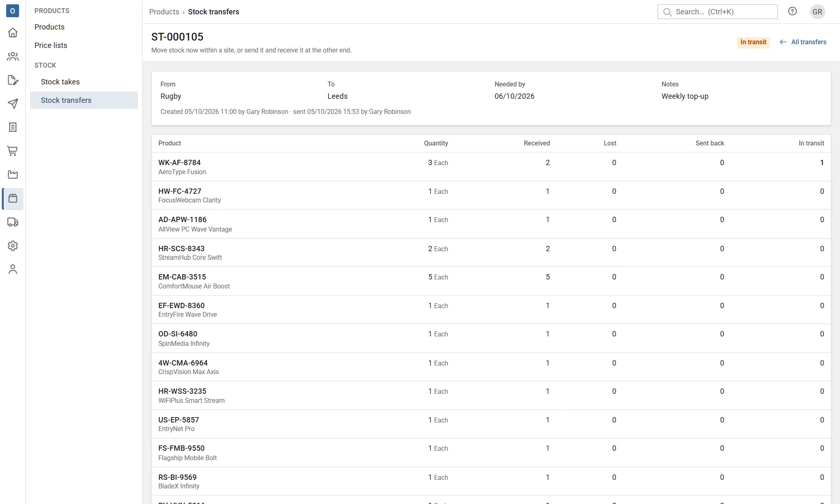Select product code WK-AF-8784

tap(179, 163)
